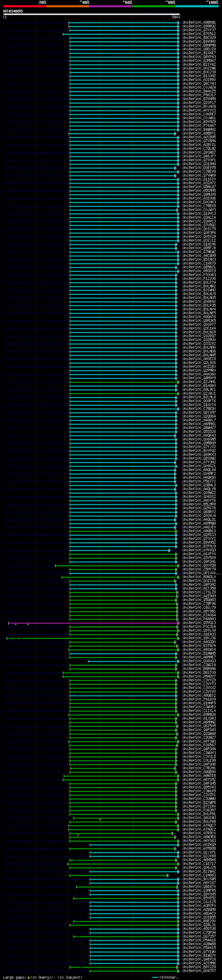Select hit label UniRef100_B8HPM8

[x=199, y=45]
